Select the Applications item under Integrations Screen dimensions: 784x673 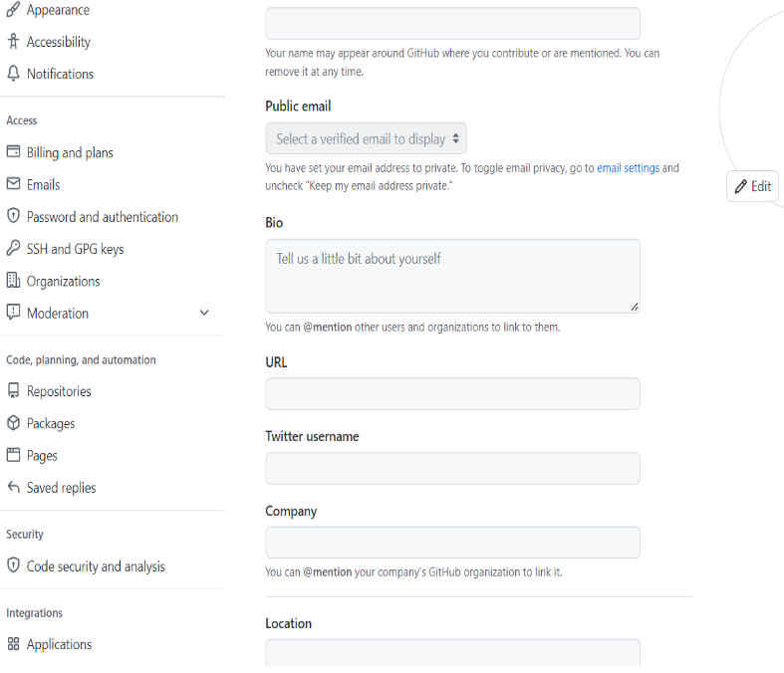(59, 644)
